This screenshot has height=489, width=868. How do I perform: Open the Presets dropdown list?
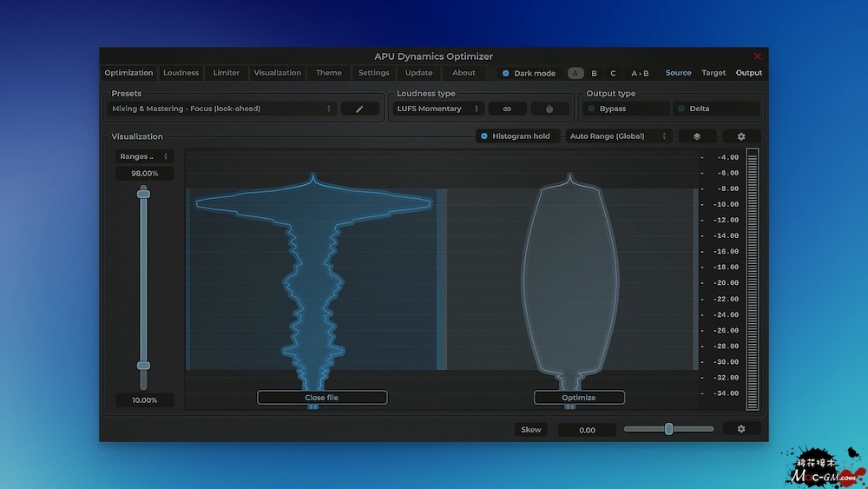tap(222, 109)
